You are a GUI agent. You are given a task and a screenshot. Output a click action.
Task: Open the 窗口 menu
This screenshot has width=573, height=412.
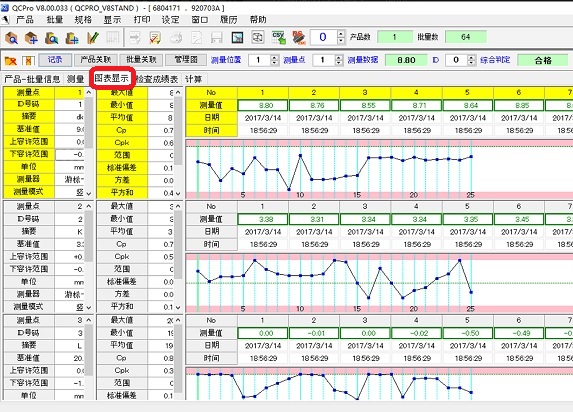[x=200, y=20]
